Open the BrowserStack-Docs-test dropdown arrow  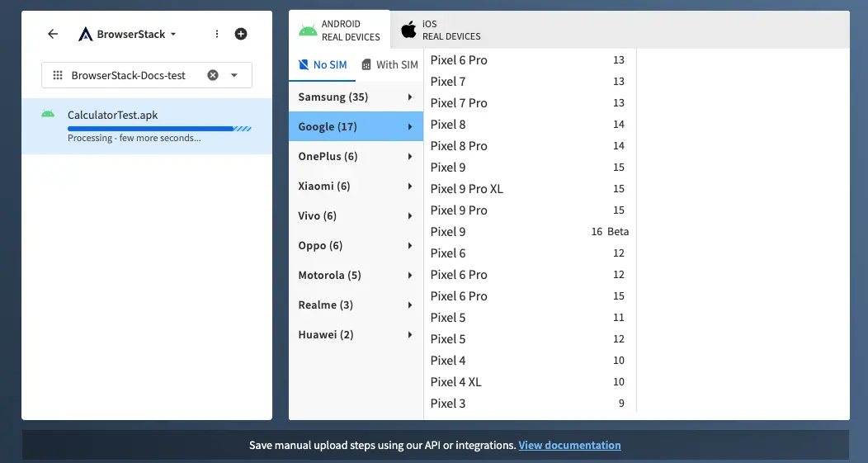pos(234,75)
